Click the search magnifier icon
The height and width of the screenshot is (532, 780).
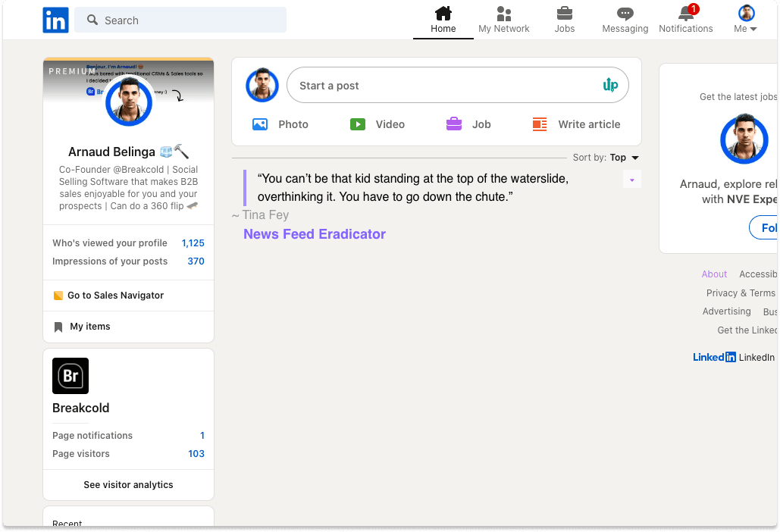click(x=92, y=20)
